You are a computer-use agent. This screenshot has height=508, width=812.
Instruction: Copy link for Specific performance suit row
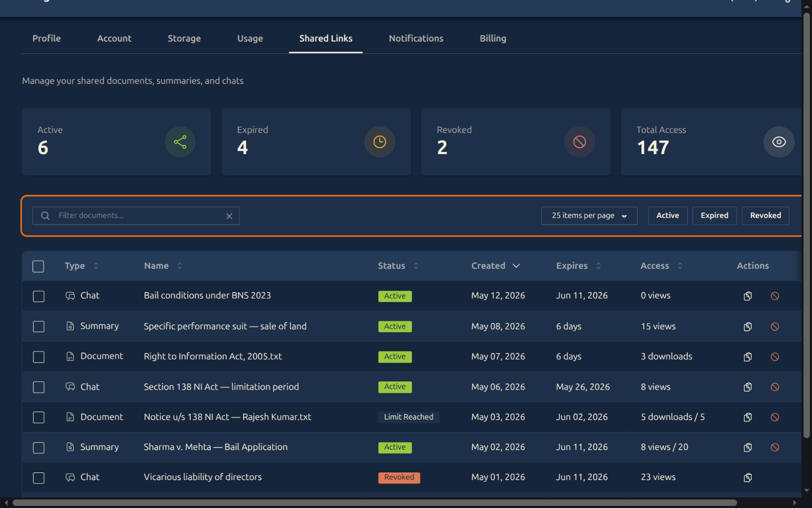point(748,326)
